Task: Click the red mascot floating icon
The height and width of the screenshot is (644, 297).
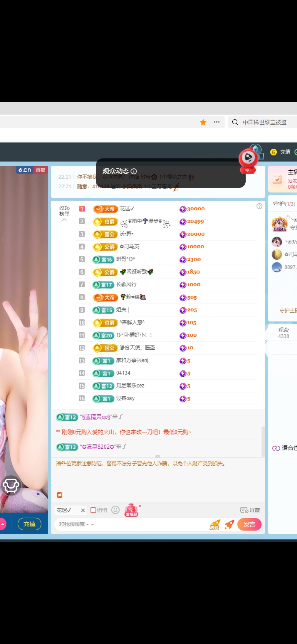Action: (248, 160)
